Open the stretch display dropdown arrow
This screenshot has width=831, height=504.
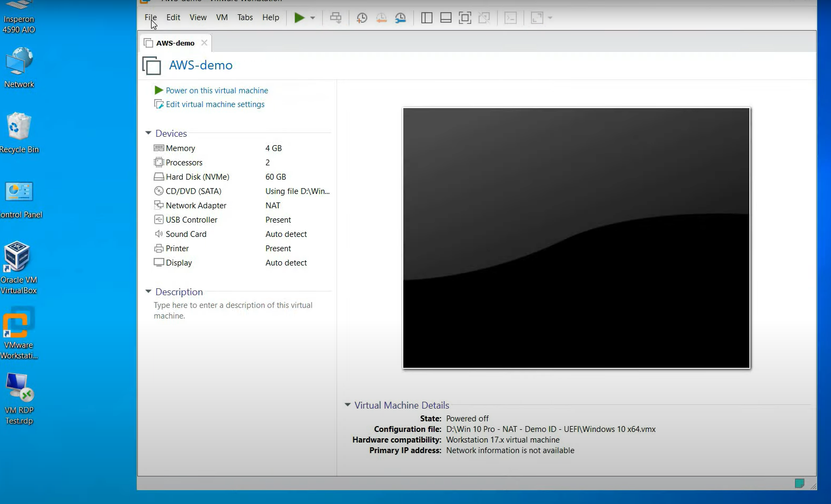pyautogui.click(x=550, y=17)
